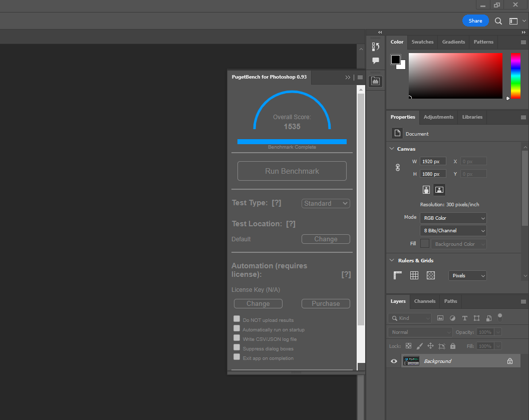Open the Comments panel icon

pyautogui.click(x=376, y=61)
